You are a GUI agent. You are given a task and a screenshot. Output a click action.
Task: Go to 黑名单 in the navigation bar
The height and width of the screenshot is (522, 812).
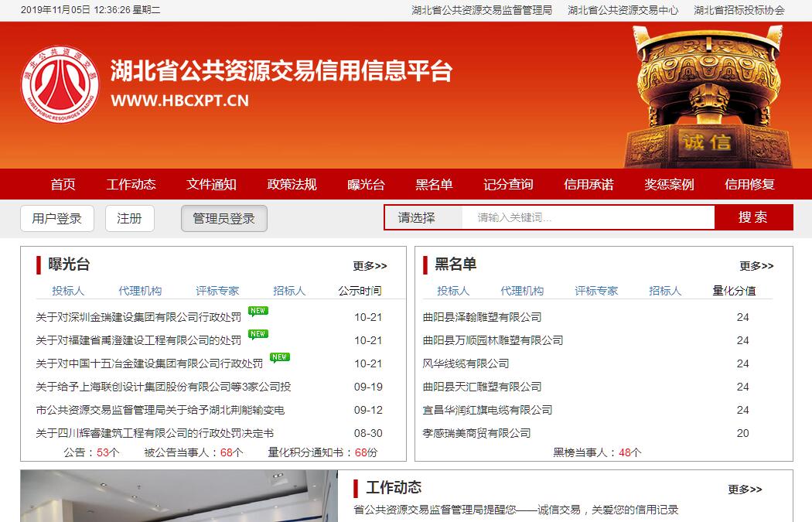point(434,184)
